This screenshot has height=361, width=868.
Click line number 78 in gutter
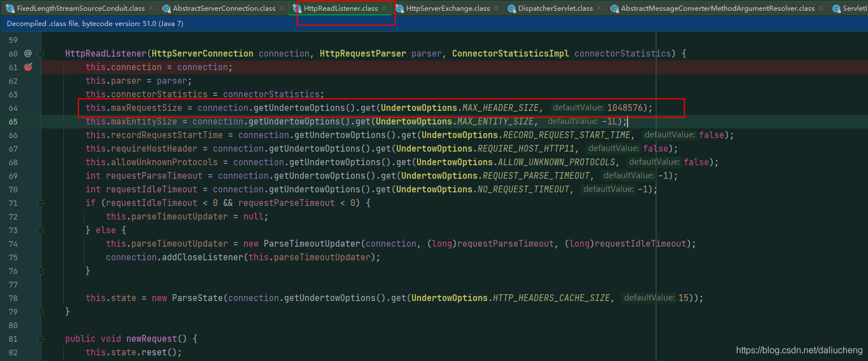click(13, 298)
